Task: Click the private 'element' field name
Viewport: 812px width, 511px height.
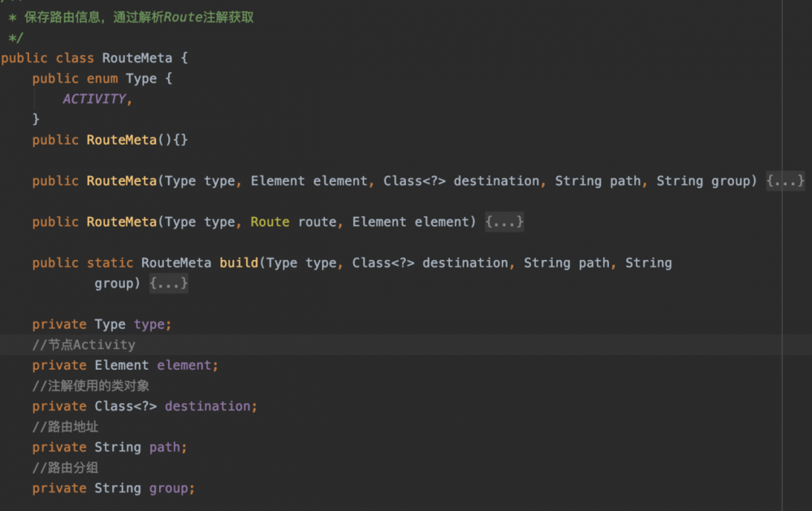Action: pyautogui.click(x=187, y=365)
